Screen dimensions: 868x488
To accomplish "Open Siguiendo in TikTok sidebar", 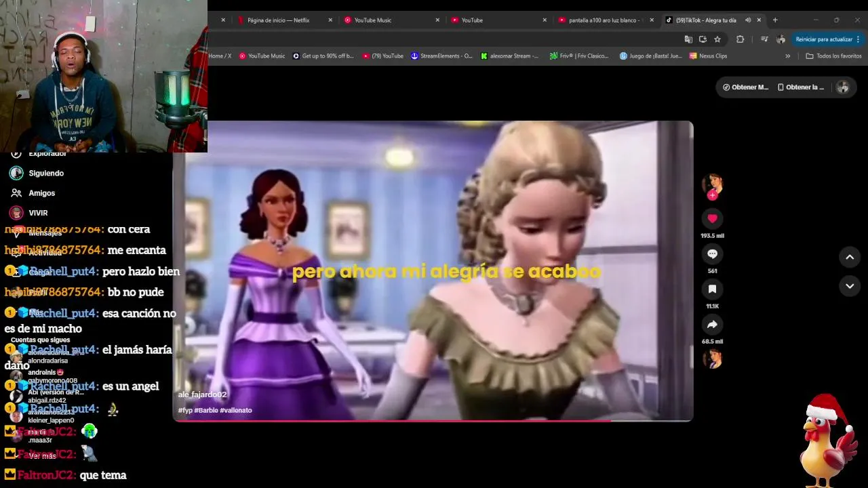I will [x=37, y=174].
